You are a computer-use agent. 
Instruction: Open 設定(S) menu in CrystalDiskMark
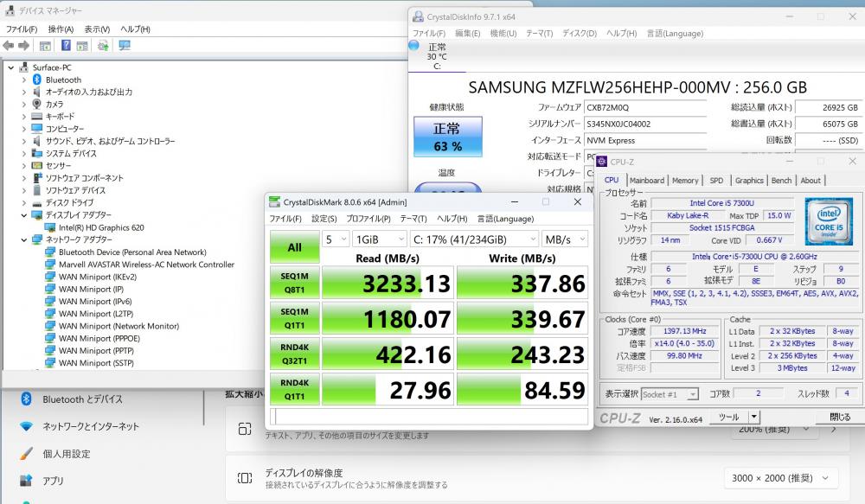point(324,219)
